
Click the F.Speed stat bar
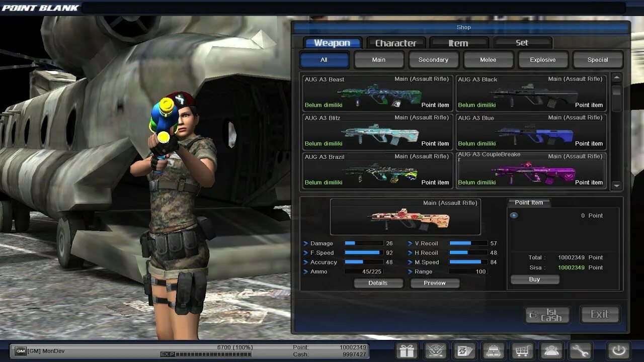point(363,253)
